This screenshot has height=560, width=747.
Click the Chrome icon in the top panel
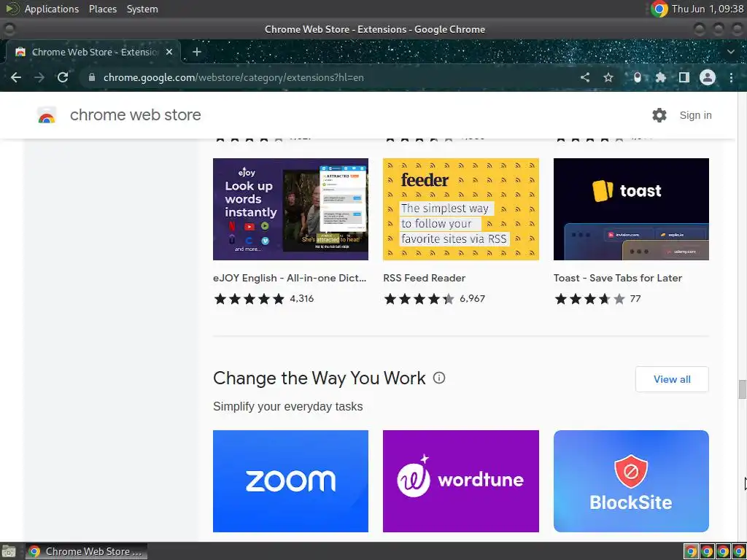659,9
